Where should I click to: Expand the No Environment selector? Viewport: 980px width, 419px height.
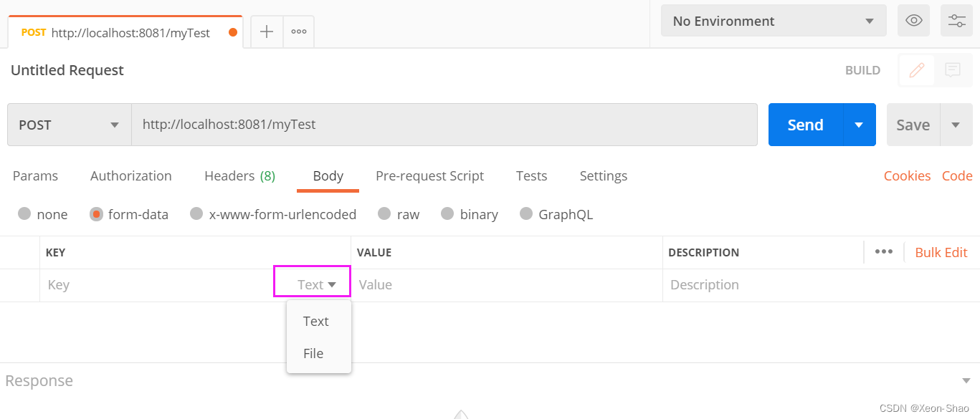point(773,21)
